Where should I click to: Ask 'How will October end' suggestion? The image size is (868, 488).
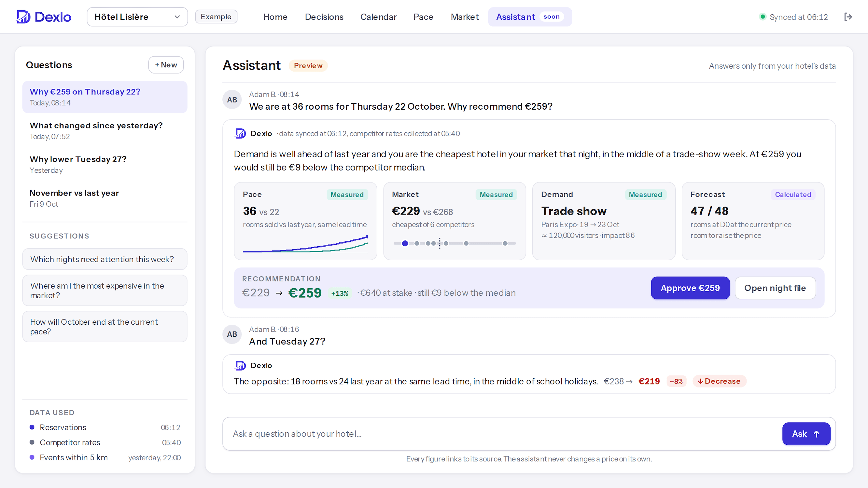tap(105, 327)
